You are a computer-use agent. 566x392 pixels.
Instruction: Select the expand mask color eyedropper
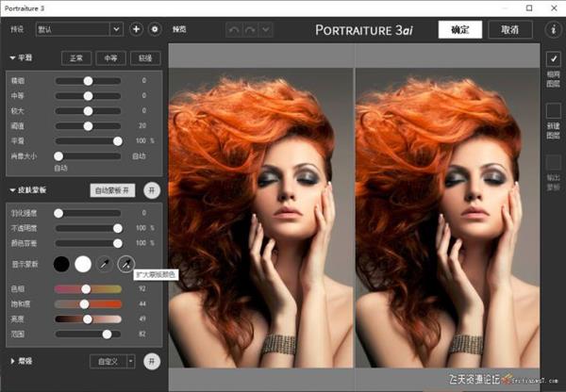point(125,263)
